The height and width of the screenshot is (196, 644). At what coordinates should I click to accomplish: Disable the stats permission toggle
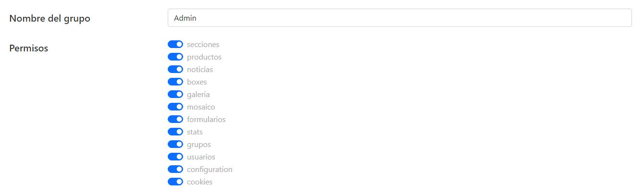[x=175, y=132]
